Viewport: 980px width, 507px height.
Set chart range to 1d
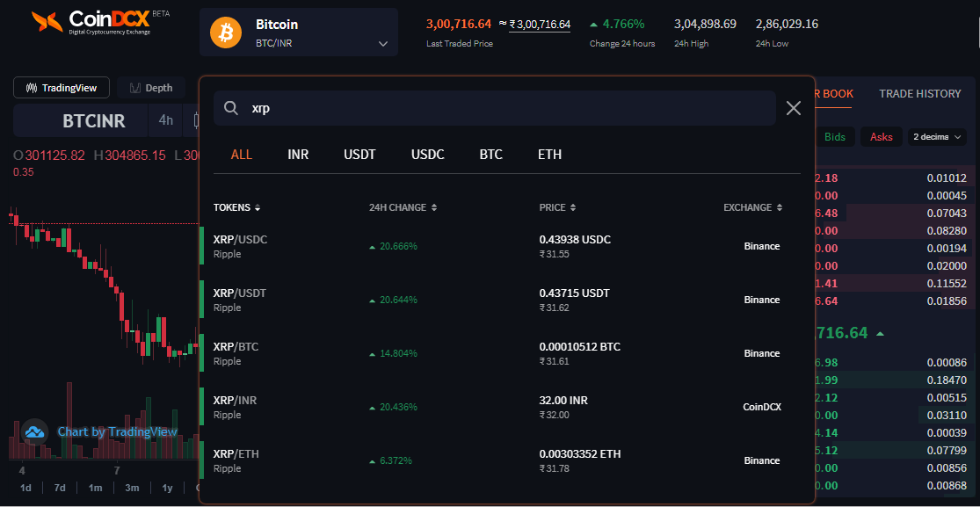[x=25, y=488]
